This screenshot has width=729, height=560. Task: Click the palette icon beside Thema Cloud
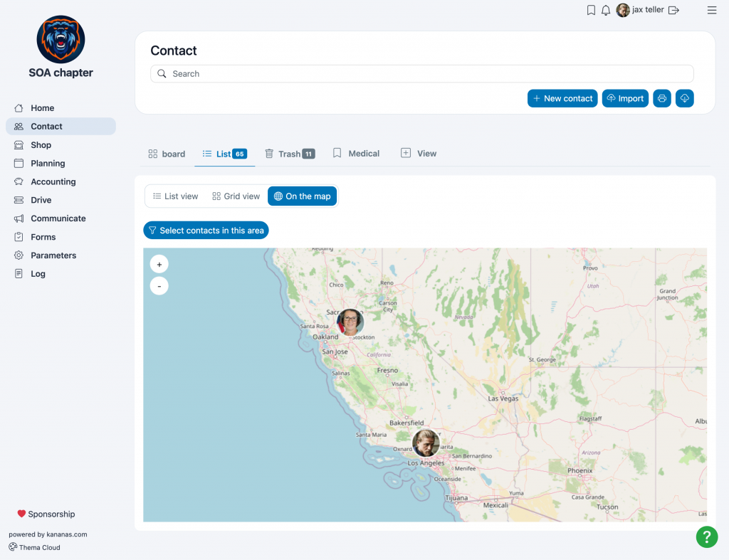[13, 547]
